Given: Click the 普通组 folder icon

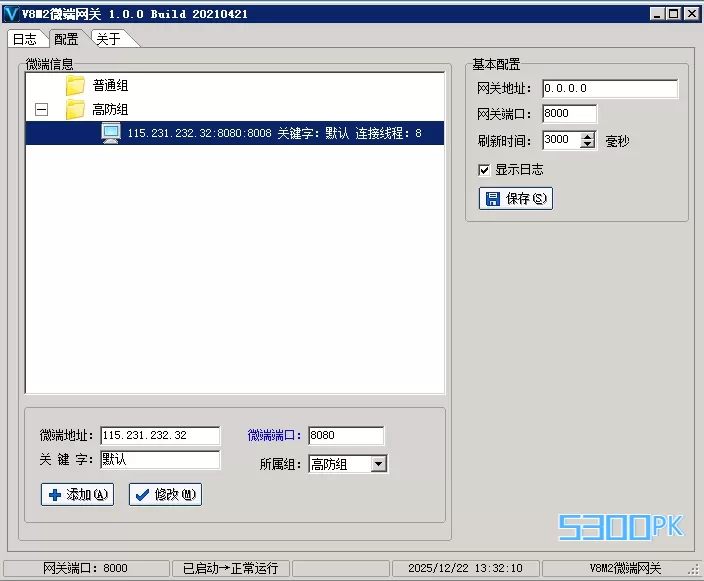Looking at the screenshot, I should coord(75,85).
